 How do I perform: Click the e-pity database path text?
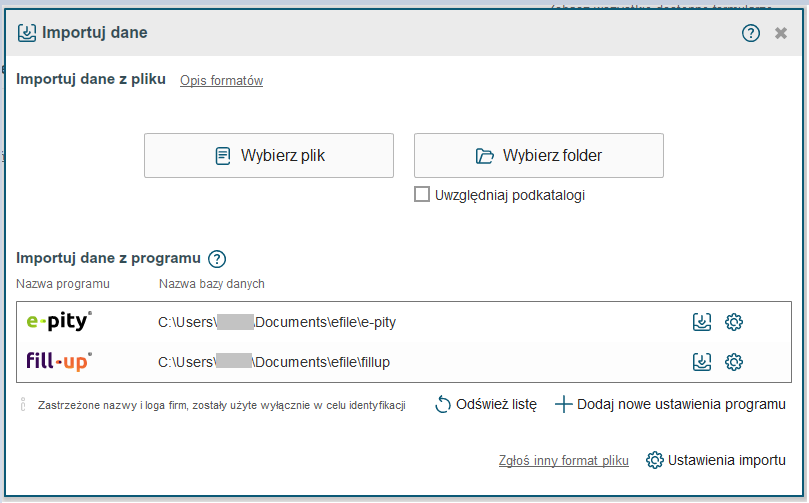(277, 322)
